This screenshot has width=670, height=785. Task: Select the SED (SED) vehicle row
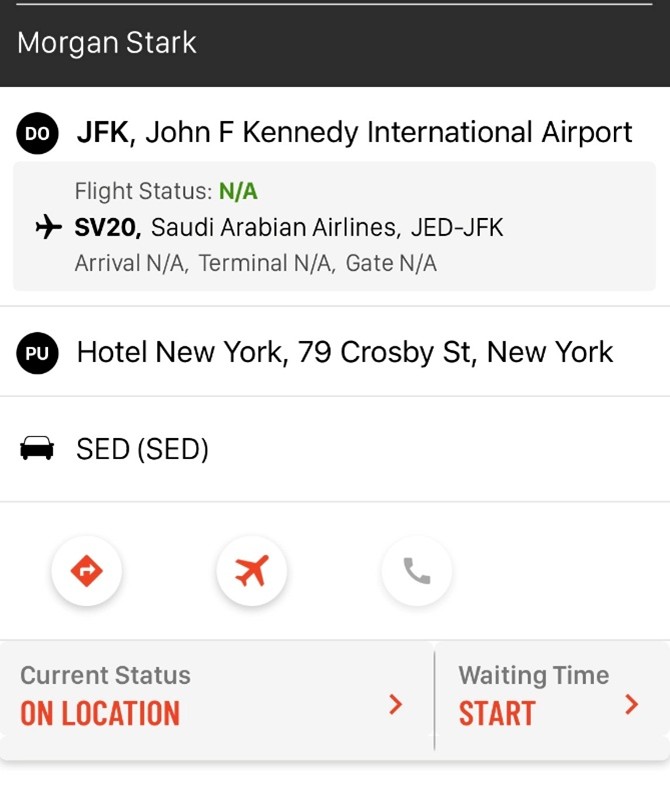(x=142, y=450)
